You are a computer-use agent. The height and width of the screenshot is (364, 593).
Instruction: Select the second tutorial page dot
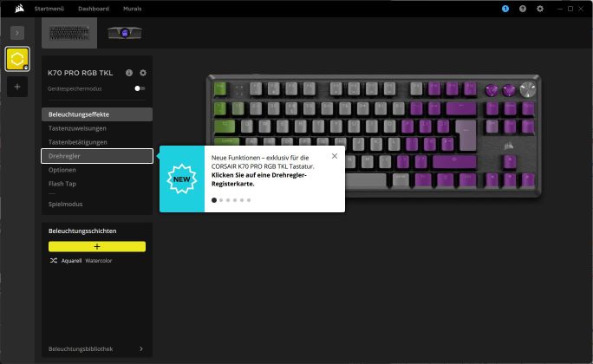click(x=221, y=200)
